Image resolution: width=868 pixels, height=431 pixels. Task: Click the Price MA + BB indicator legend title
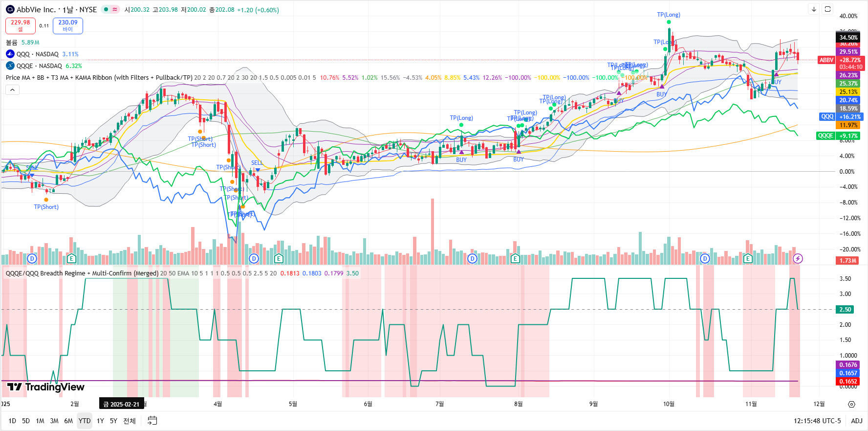pyautogui.click(x=99, y=77)
